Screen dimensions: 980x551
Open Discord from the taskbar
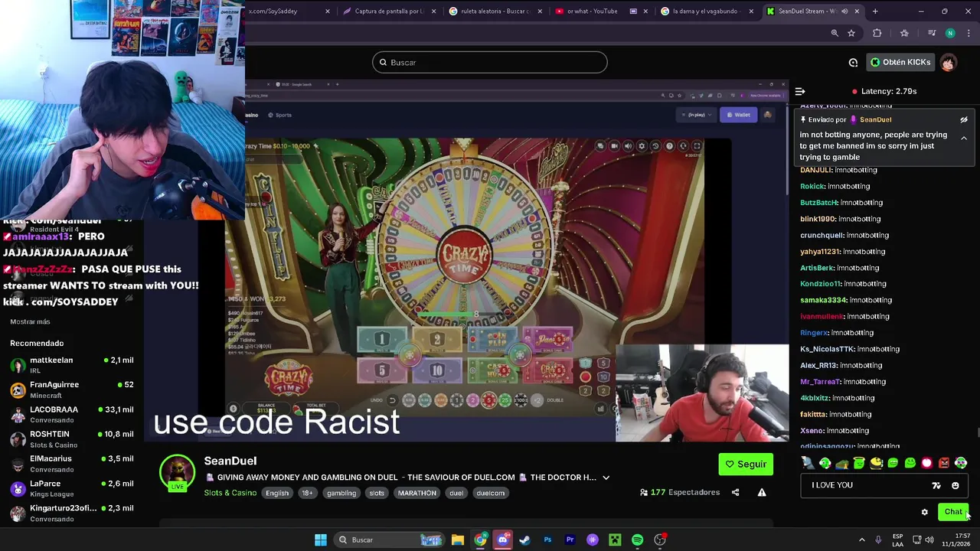[x=502, y=540]
